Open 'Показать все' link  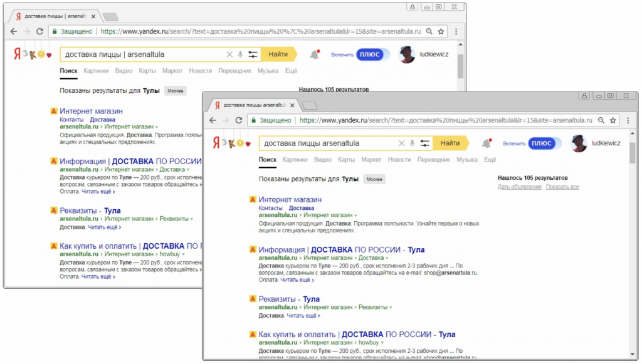[x=562, y=187]
